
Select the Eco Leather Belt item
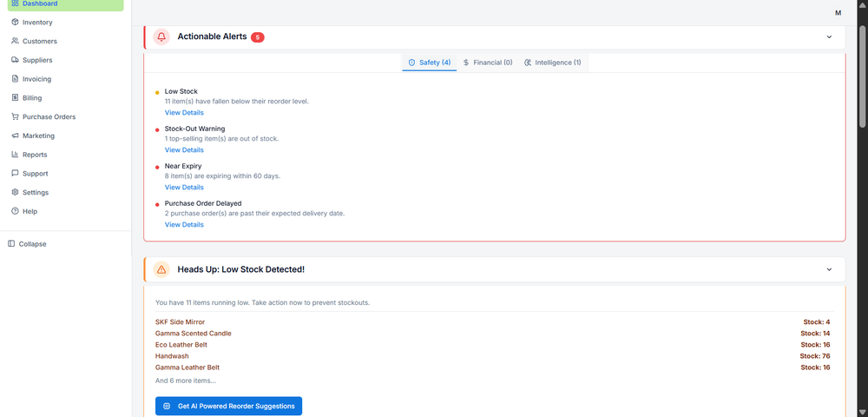coord(181,344)
